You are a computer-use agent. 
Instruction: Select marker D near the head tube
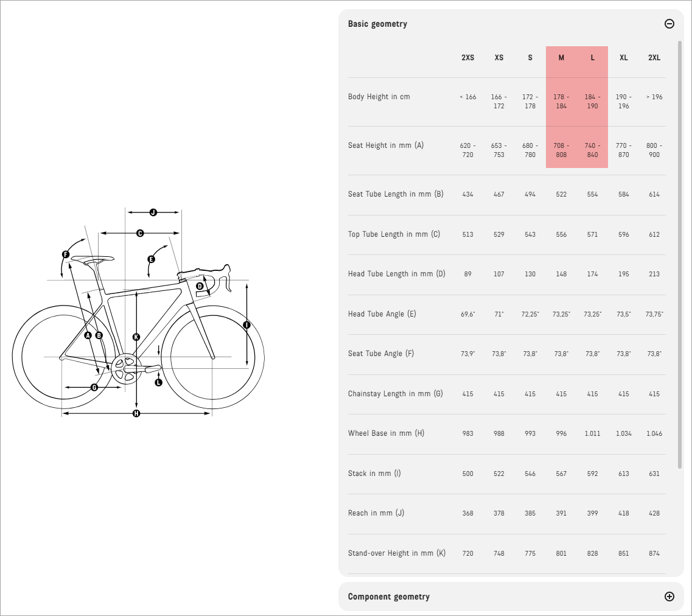point(200,286)
